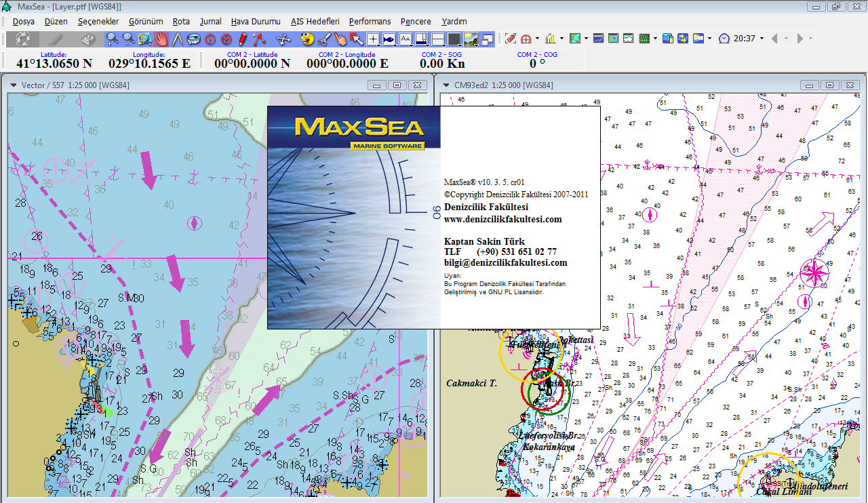
Task: Open the Görünüm menu
Action: (x=146, y=21)
